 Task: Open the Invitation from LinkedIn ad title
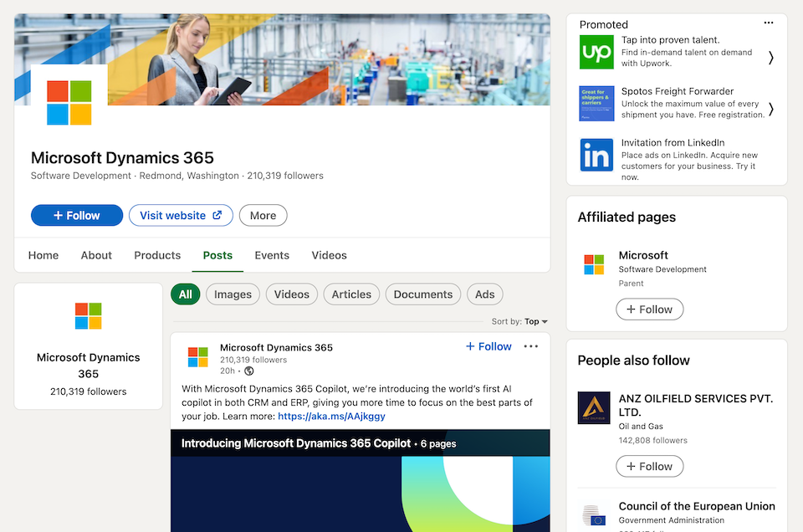click(673, 142)
